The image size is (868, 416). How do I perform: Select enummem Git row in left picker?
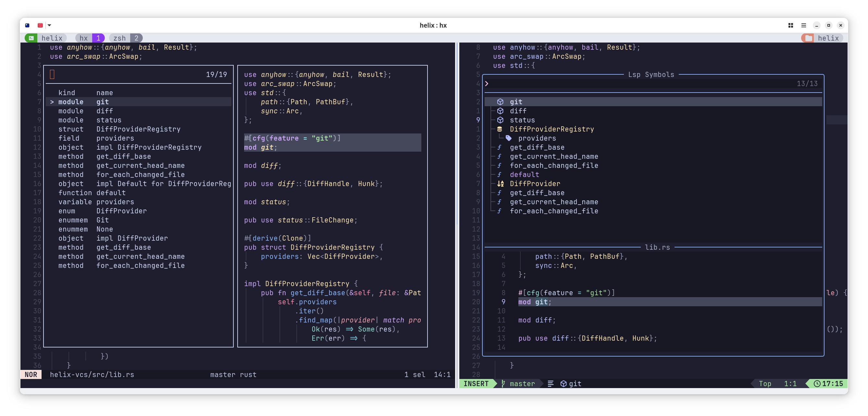tap(139, 220)
